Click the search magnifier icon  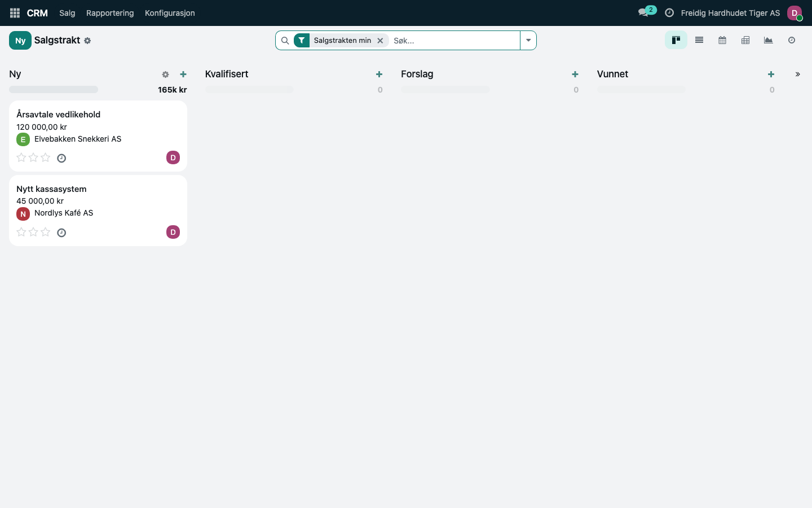[285, 41]
